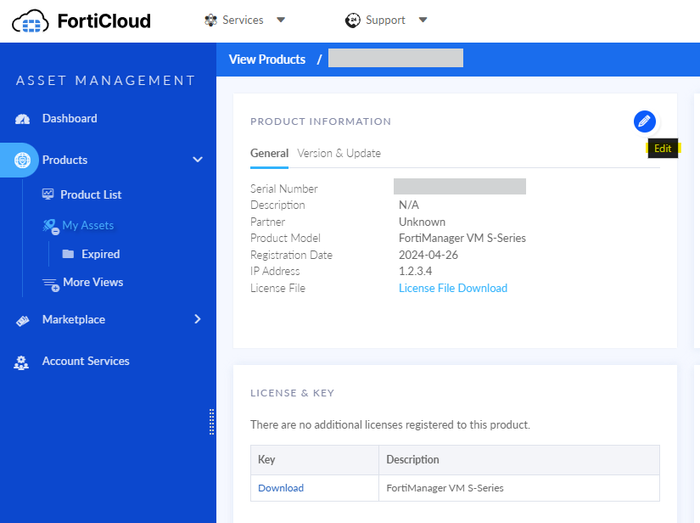Screen dimensions: 700x523
Task: Select the General tab
Action: 269,153
